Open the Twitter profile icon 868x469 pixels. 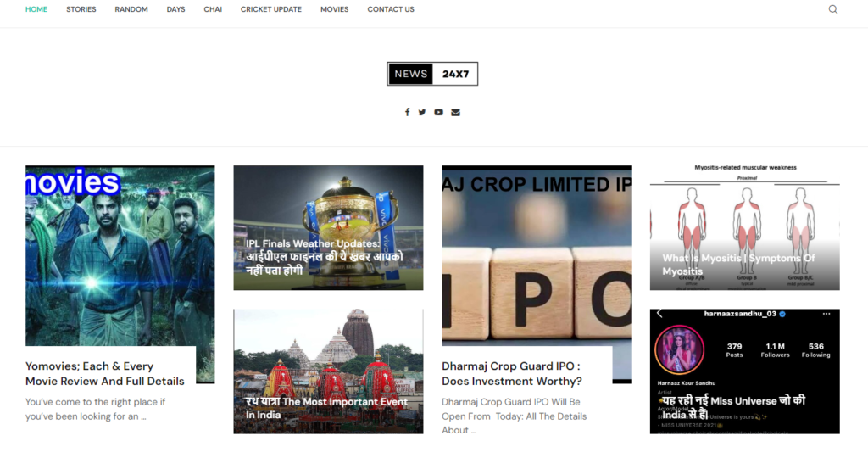(422, 113)
